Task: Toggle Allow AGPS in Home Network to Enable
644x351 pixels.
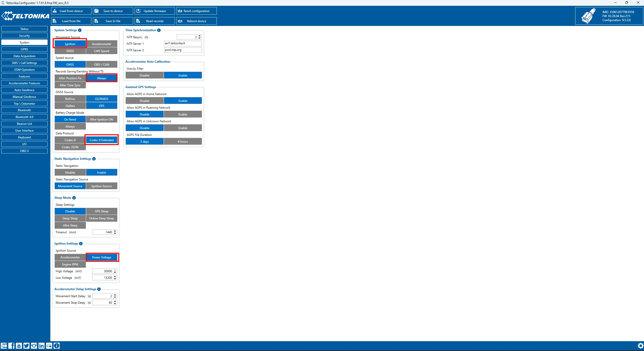Action: click(182, 100)
